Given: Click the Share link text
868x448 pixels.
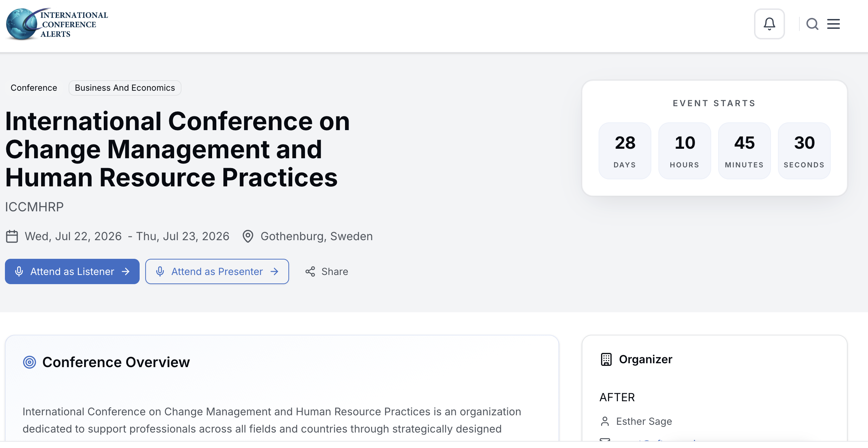Looking at the screenshot, I should point(335,271).
